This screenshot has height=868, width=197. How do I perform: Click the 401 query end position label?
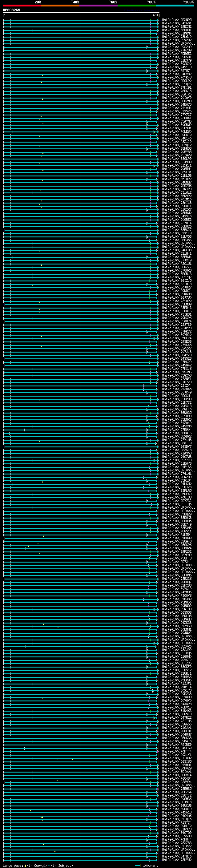(155, 15)
